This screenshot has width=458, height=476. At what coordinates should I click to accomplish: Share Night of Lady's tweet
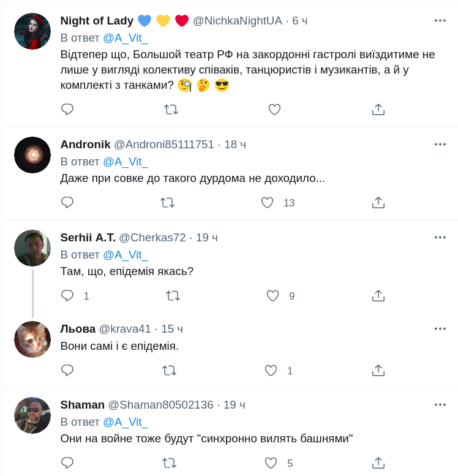tap(378, 110)
